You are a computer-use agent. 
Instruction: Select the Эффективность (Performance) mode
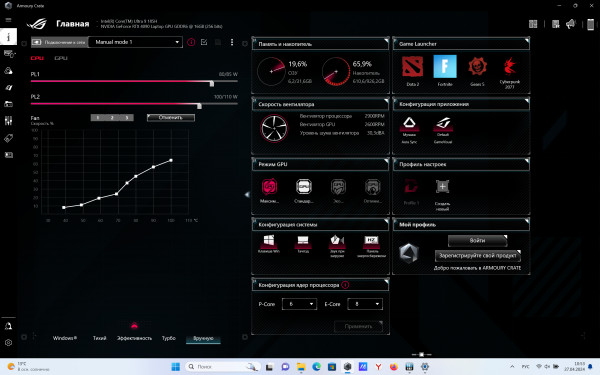click(x=134, y=338)
